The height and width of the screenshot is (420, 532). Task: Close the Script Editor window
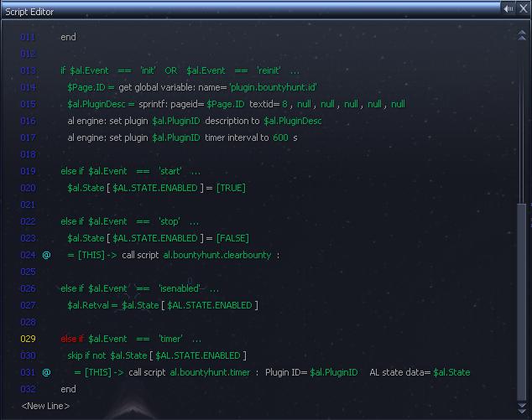523,8
